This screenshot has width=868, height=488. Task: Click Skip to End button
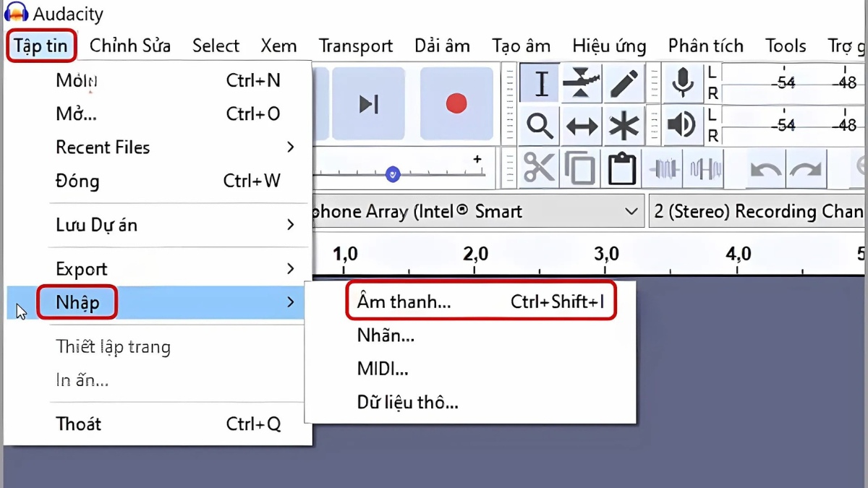pyautogui.click(x=368, y=104)
